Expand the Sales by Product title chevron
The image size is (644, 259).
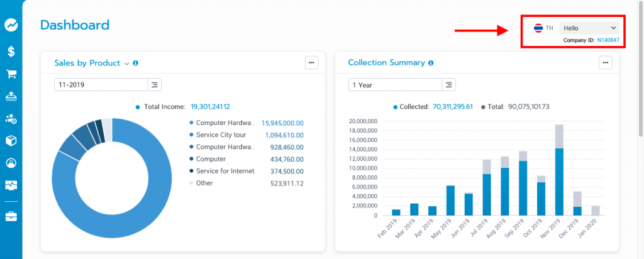tap(127, 63)
